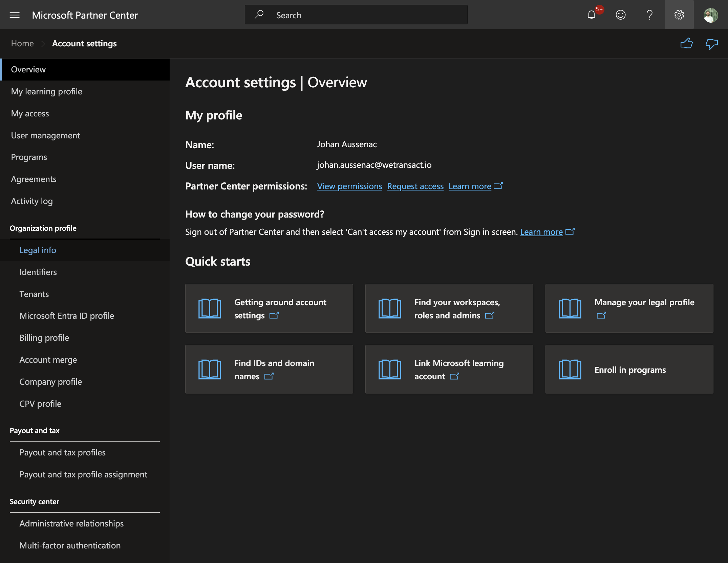Open Payout and tax profiles
Image resolution: width=728 pixels, height=563 pixels.
pos(85,452)
